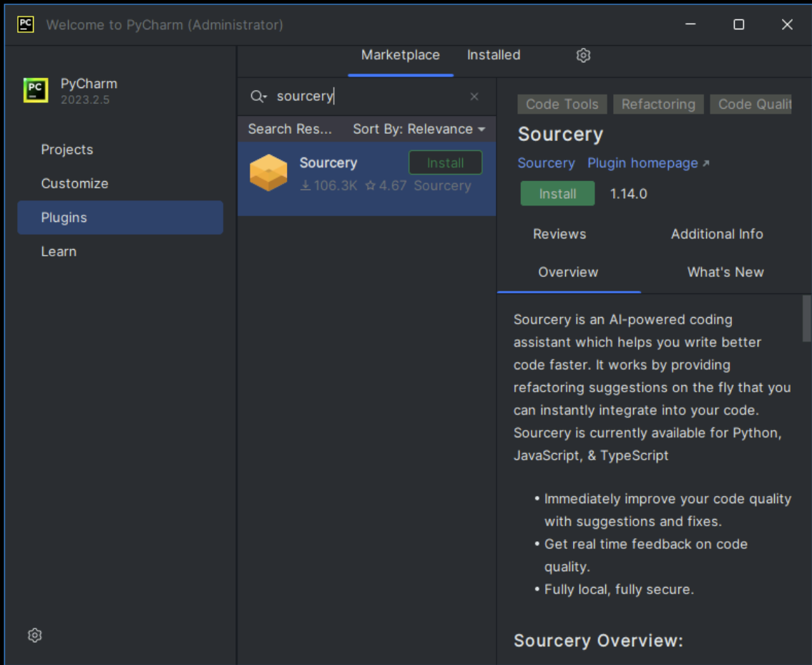The image size is (812, 665).
Task: Click the Search Res... header label
Action: (290, 129)
